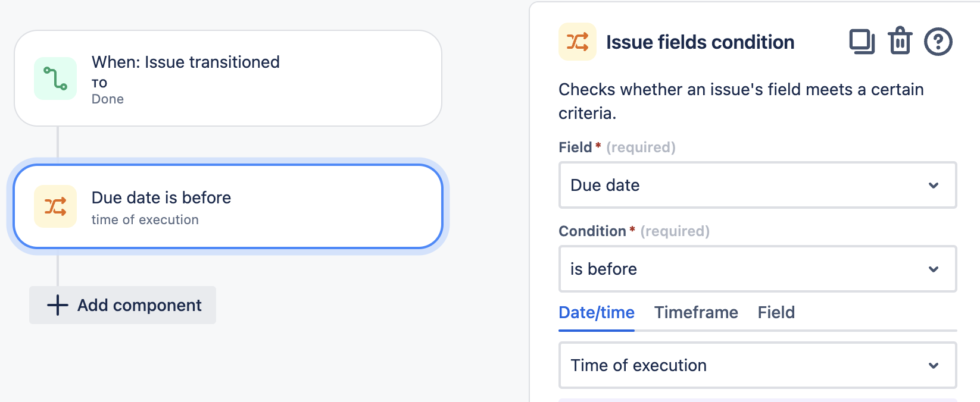Click the chevron arrow on the Due date field
Viewport: 980px width, 402px height.
[933, 186]
